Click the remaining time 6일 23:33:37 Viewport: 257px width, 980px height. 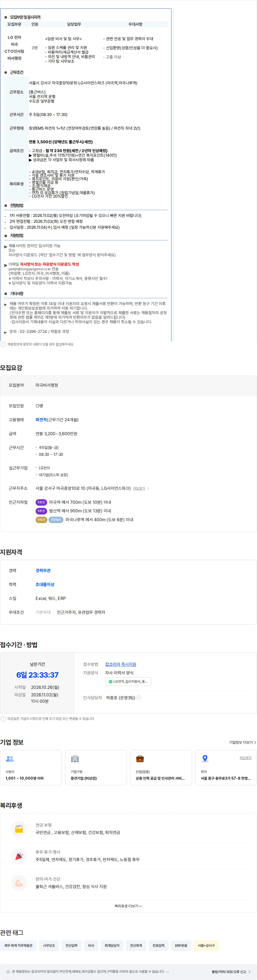click(37, 675)
